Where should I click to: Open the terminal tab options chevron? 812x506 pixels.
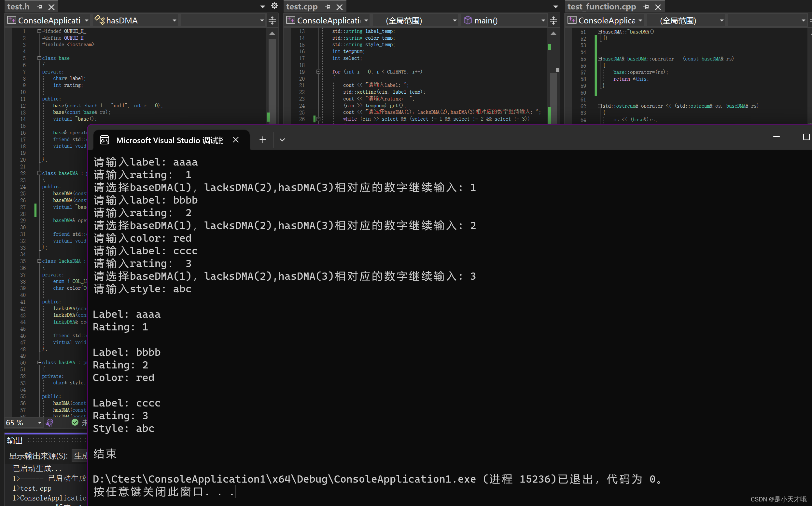(x=282, y=140)
